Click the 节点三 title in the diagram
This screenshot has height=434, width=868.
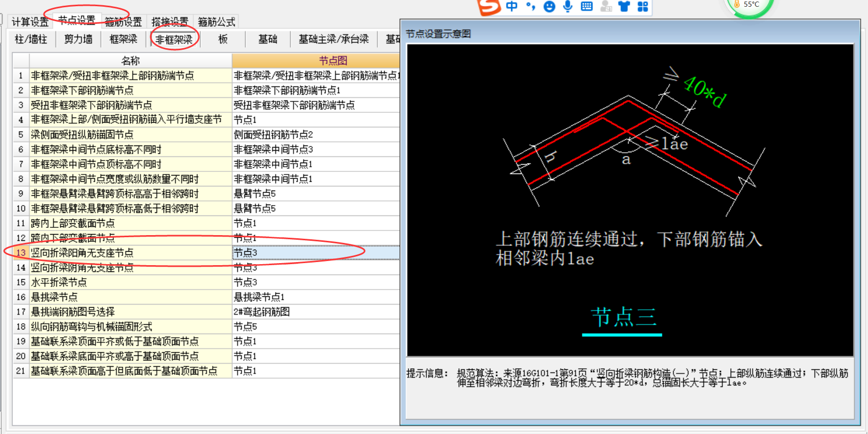[x=624, y=316]
